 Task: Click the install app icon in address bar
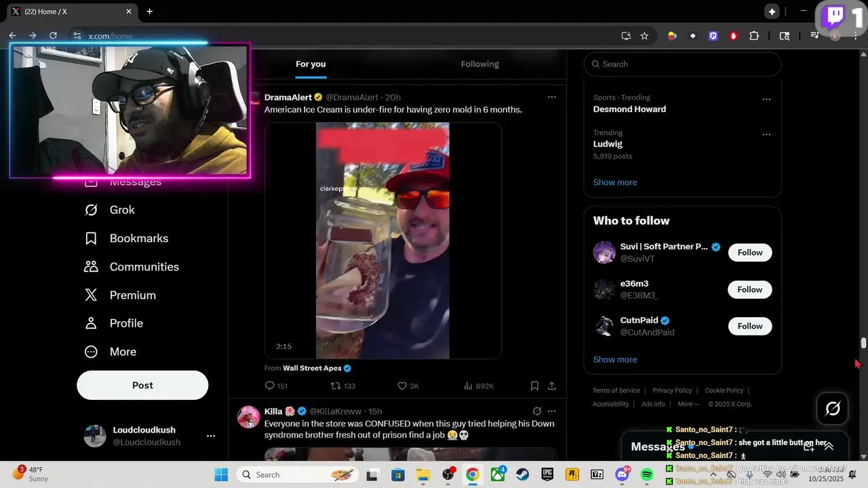pyautogui.click(x=626, y=36)
